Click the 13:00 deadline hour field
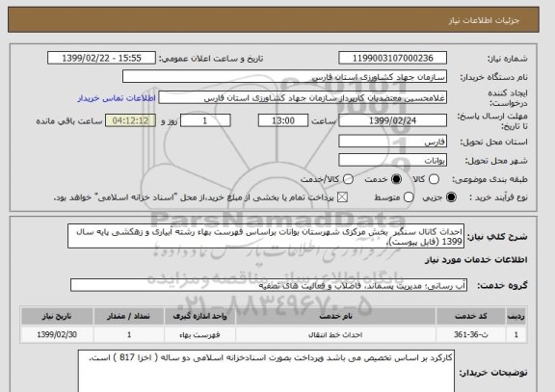This screenshot has width=555, height=392. pyautogui.click(x=283, y=120)
